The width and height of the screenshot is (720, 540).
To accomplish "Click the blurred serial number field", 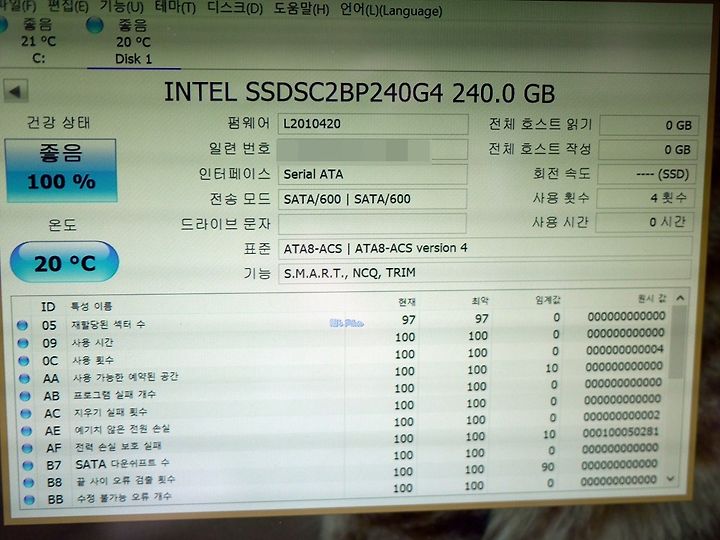I will tap(373, 150).
